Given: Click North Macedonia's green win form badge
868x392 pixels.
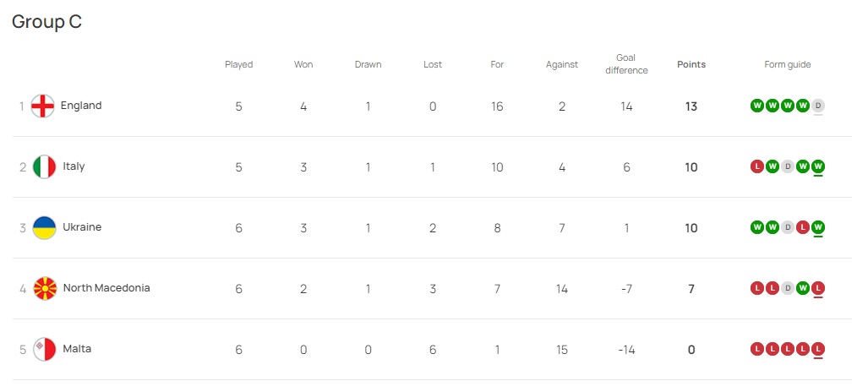Looking at the screenshot, I should [x=803, y=288].
